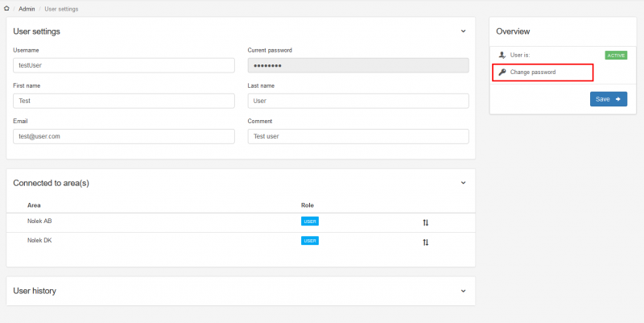
Task: Open Admin breadcrumb link
Action: pos(27,9)
